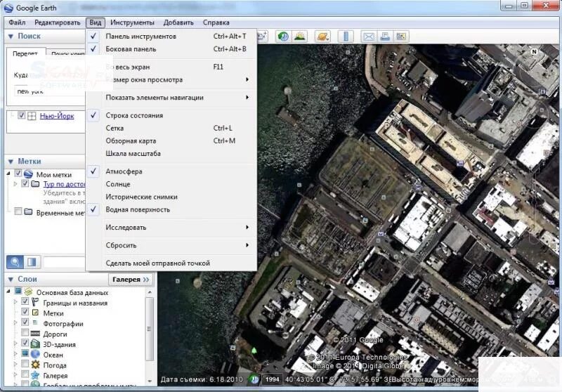This screenshot has height=392, width=562.
Task: Click the search field containing new york
Action: (50, 91)
